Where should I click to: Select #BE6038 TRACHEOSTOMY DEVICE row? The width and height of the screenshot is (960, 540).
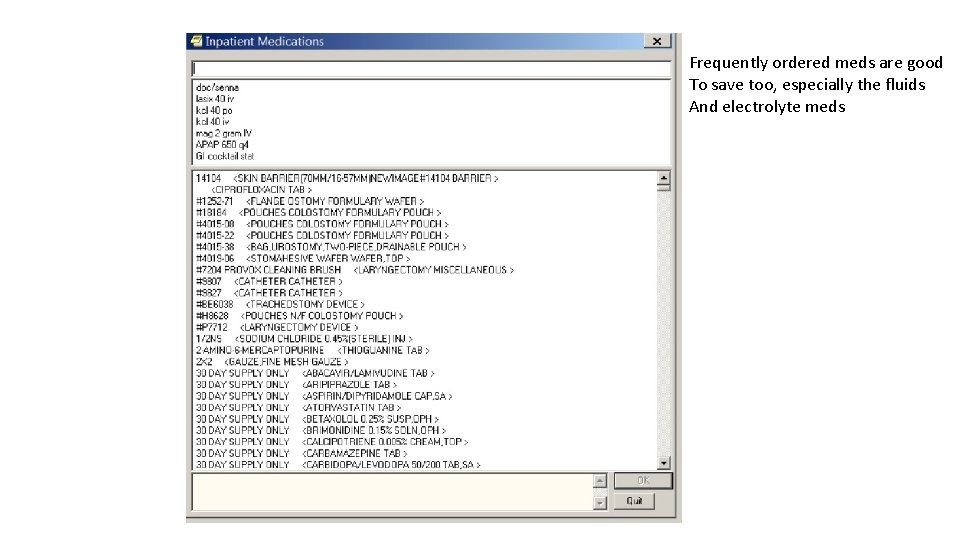[x=280, y=304]
